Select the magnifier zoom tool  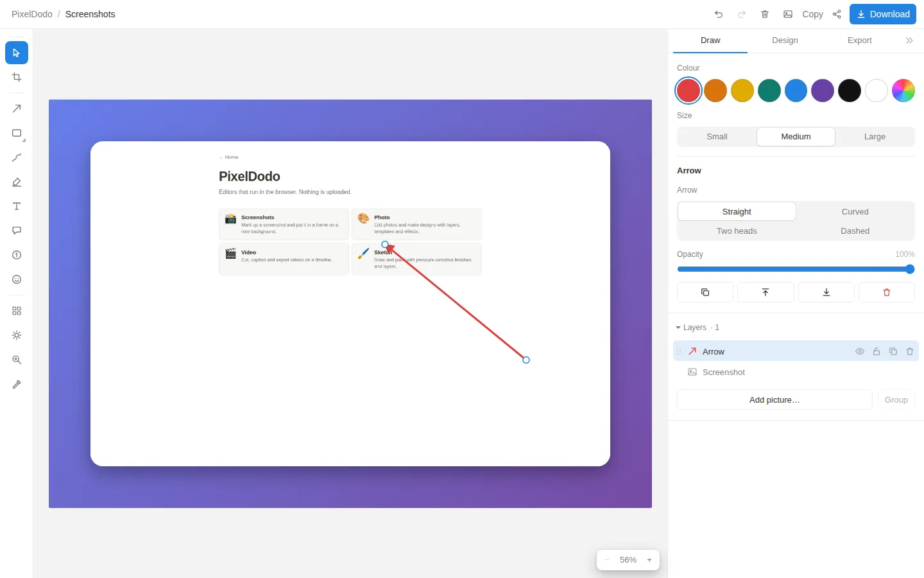17,360
